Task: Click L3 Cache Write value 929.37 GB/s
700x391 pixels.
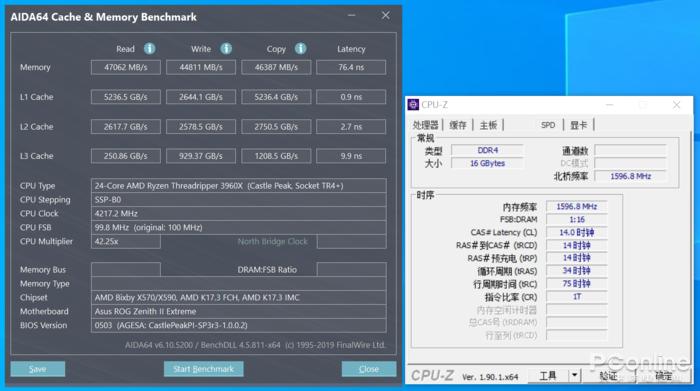Action: (x=201, y=156)
